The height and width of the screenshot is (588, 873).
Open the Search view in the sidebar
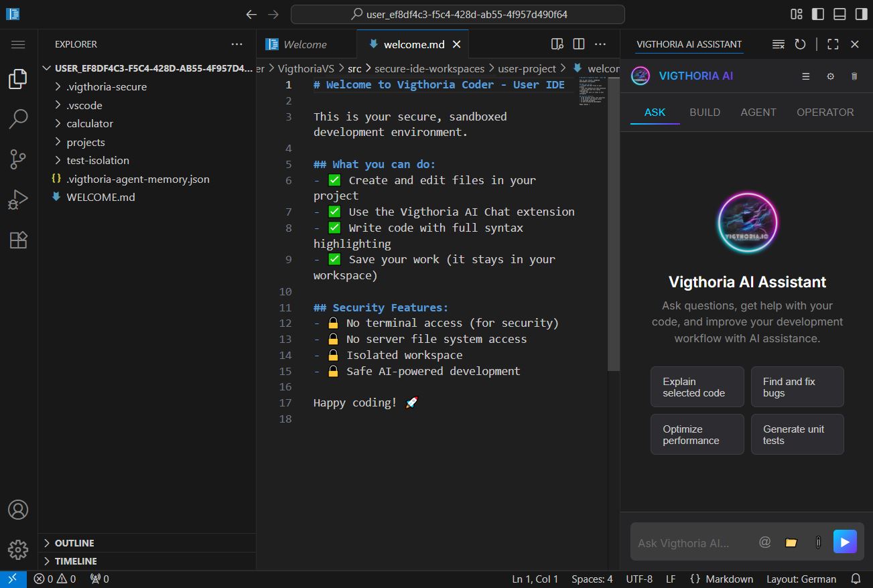(17, 119)
